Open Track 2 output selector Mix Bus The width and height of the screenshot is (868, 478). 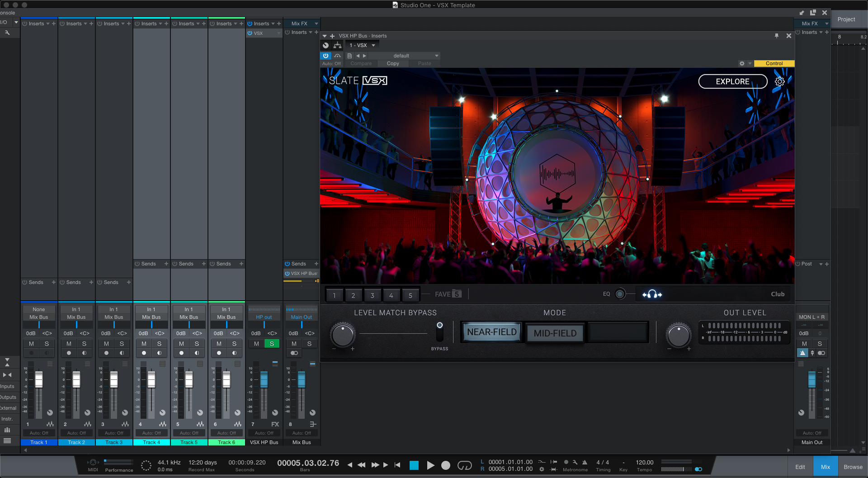(x=76, y=317)
